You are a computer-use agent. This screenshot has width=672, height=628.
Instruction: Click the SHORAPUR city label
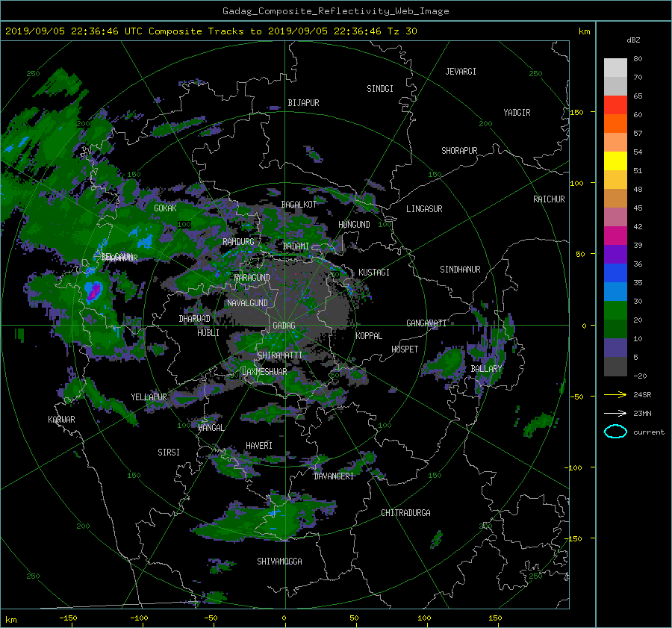(459, 151)
